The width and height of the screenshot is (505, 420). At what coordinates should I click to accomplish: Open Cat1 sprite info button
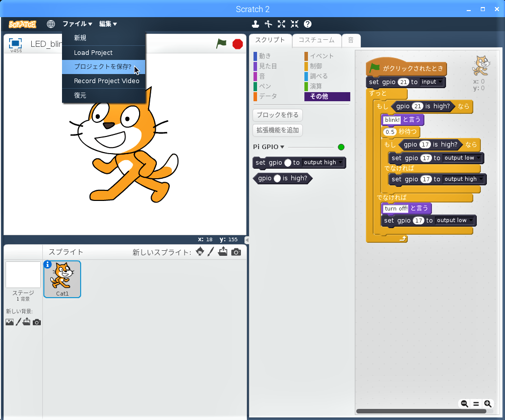click(47, 264)
